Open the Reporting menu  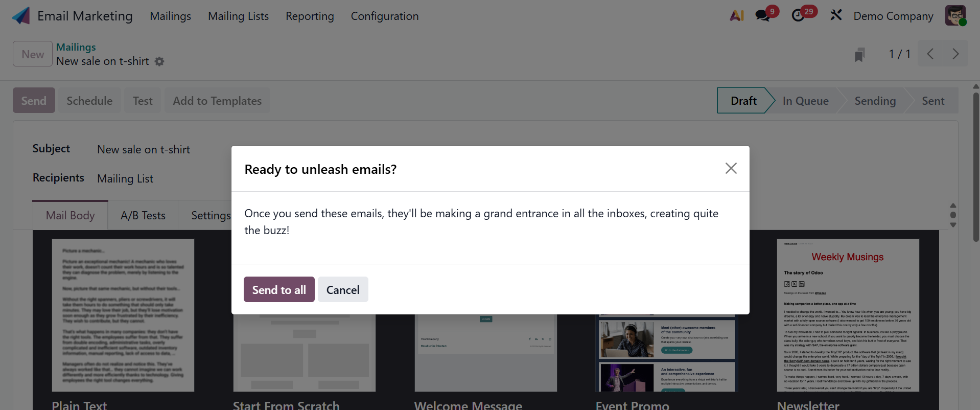click(310, 16)
